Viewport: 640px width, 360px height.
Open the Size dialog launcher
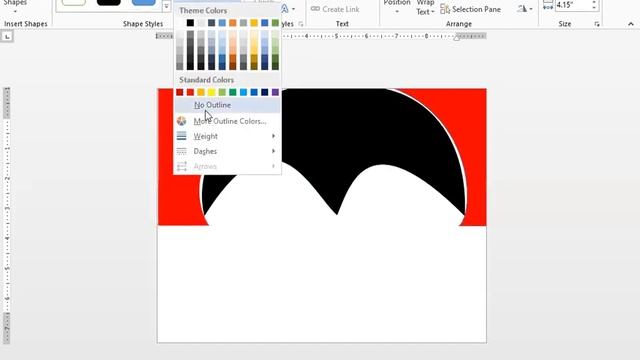point(597,24)
